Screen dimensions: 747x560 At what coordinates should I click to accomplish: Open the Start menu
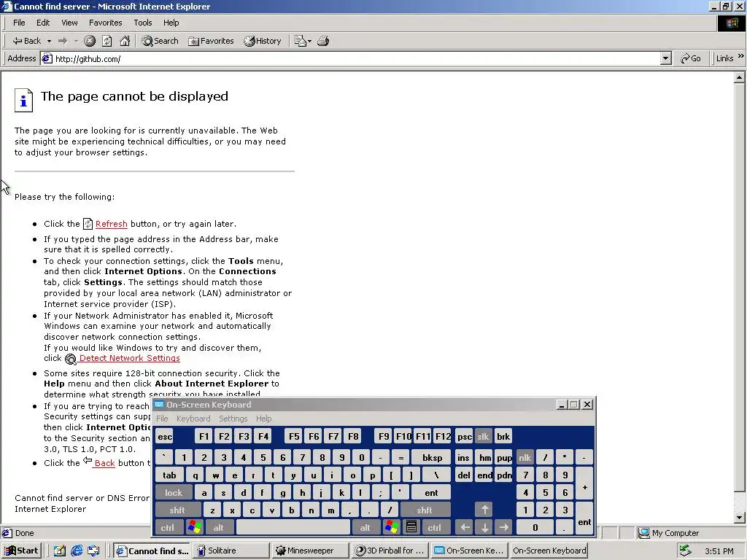[x=21, y=551]
